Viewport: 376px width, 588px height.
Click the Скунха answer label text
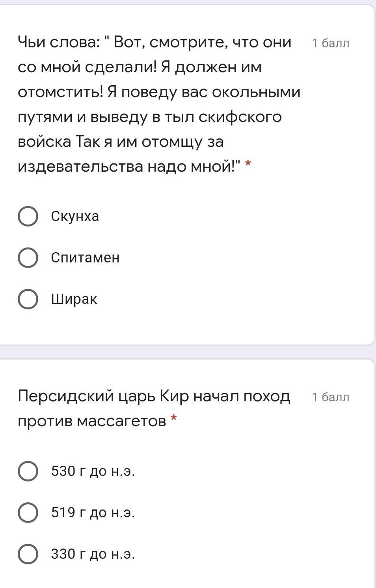click(x=75, y=216)
